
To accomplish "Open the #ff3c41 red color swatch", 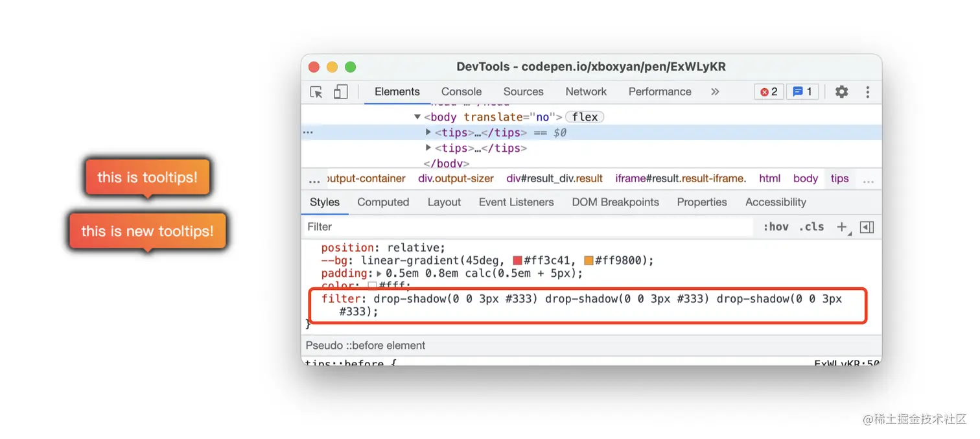I will coord(517,261).
